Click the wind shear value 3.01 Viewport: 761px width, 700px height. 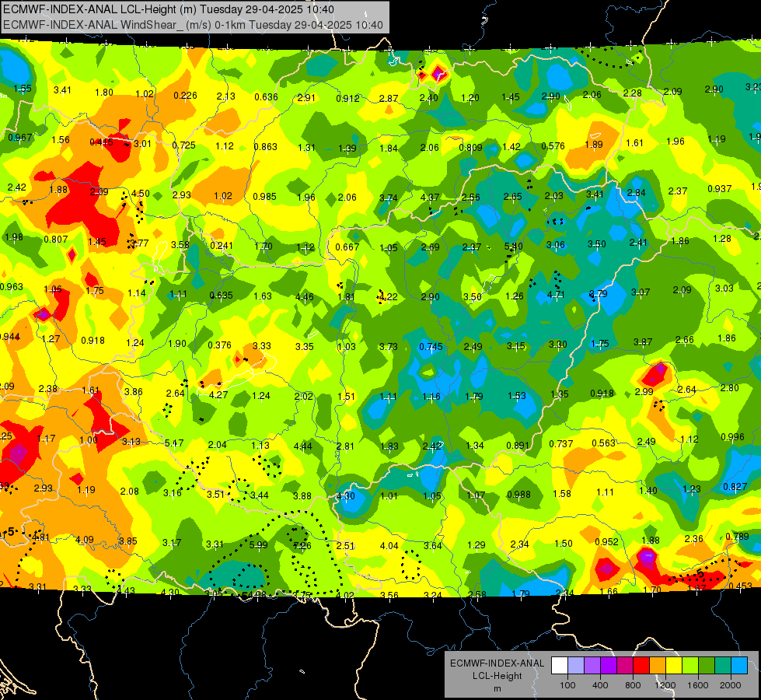tap(142, 144)
